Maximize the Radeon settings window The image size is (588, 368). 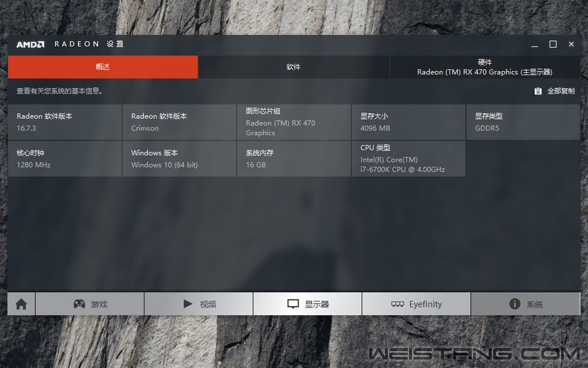point(553,45)
